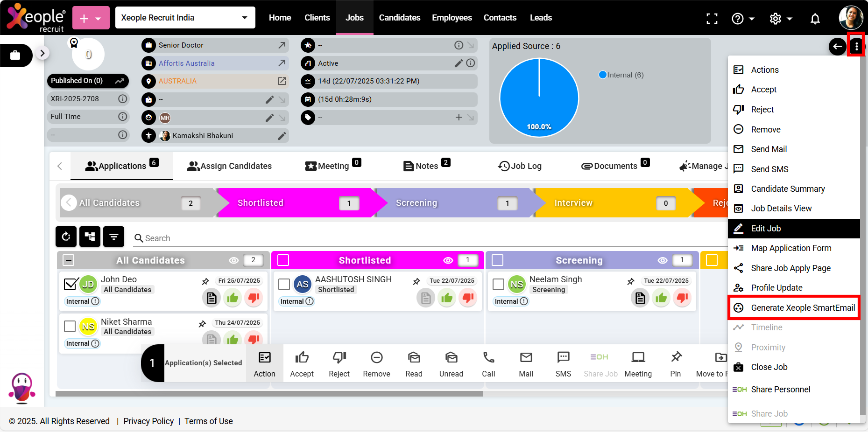Viewport: 868px width, 432px height.
Task: Expand the help question-mark dropdown
Action: [x=743, y=19]
